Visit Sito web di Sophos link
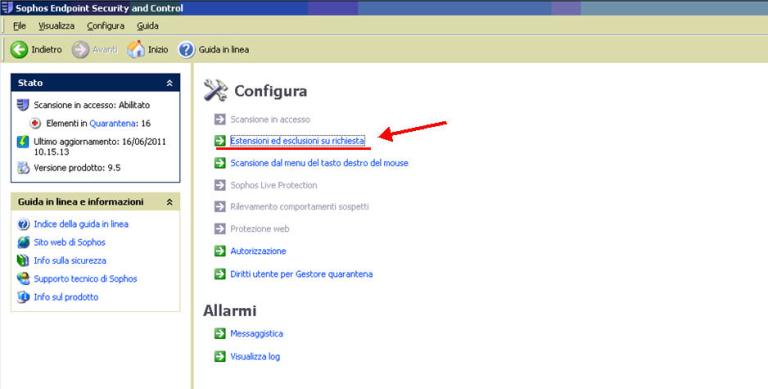The height and width of the screenshot is (389, 768). (x=70, y=243)
